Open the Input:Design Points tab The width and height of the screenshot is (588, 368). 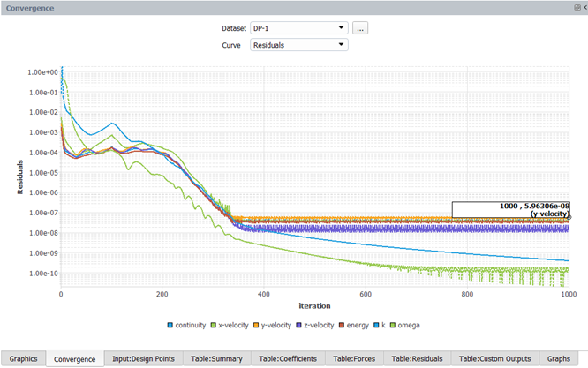[x=143, y=358]
